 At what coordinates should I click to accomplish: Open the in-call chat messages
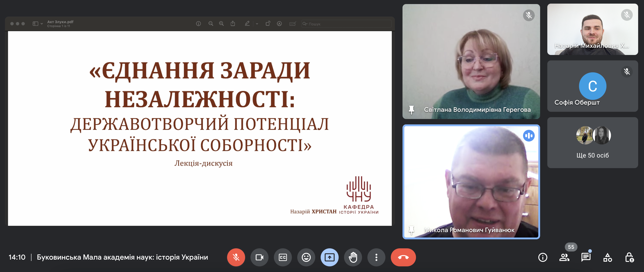tap(586, 257)
